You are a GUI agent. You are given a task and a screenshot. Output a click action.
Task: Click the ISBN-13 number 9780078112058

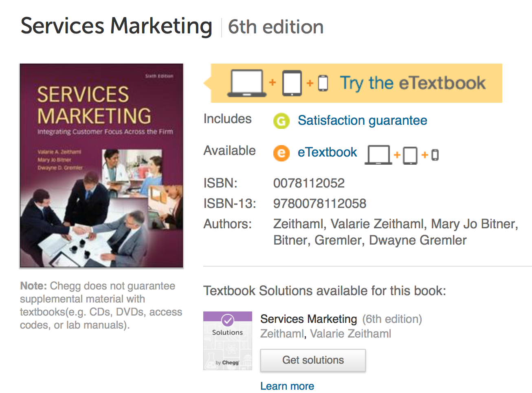click(x=320, y=203)
